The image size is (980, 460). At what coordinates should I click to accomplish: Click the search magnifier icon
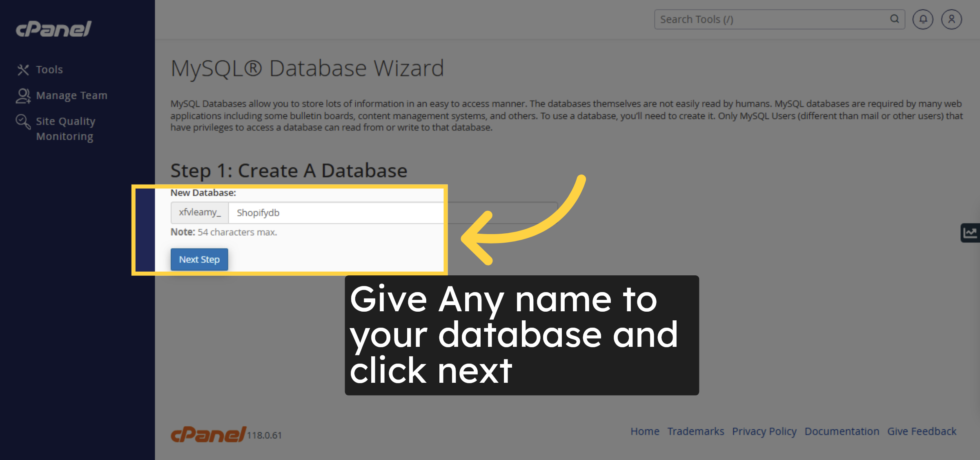tap(894, 19)
